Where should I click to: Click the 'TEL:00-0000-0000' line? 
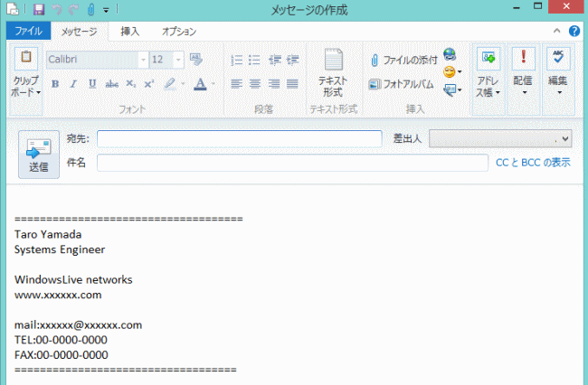pos(61,340)
